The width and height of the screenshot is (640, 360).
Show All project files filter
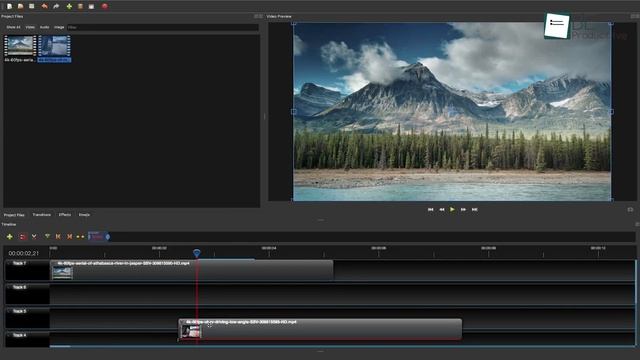point(13,27)
